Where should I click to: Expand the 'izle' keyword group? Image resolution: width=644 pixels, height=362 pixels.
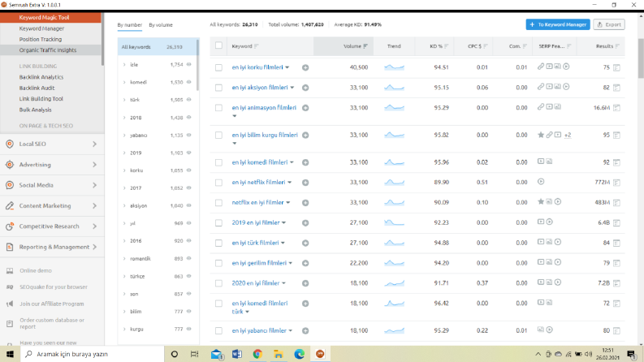tap(124, 64)
